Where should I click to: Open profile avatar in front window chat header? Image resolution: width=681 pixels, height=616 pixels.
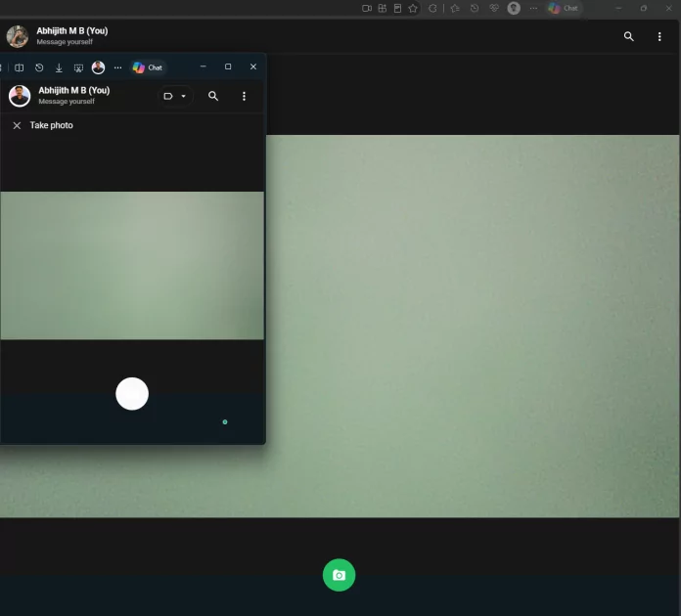click(20, 96)
